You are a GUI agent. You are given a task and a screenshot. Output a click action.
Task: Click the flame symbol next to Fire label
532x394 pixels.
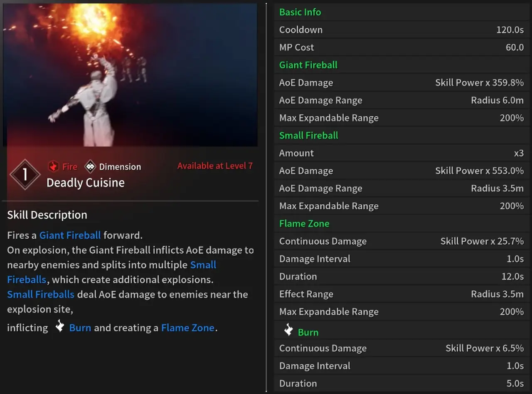54,166
